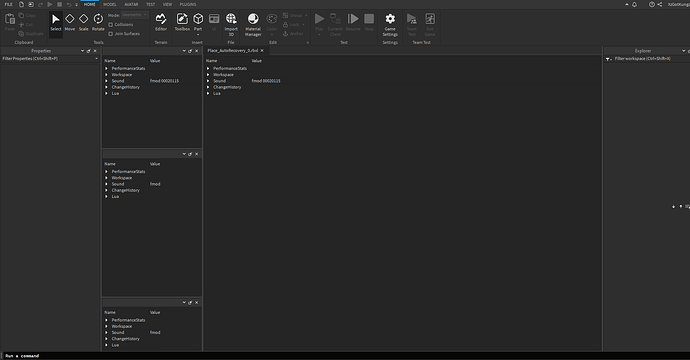690x360 pixels.
Task: Click the 'fmod 00020115' value in Place_AutoRecovery tab
Action: (x=266, y=81)
